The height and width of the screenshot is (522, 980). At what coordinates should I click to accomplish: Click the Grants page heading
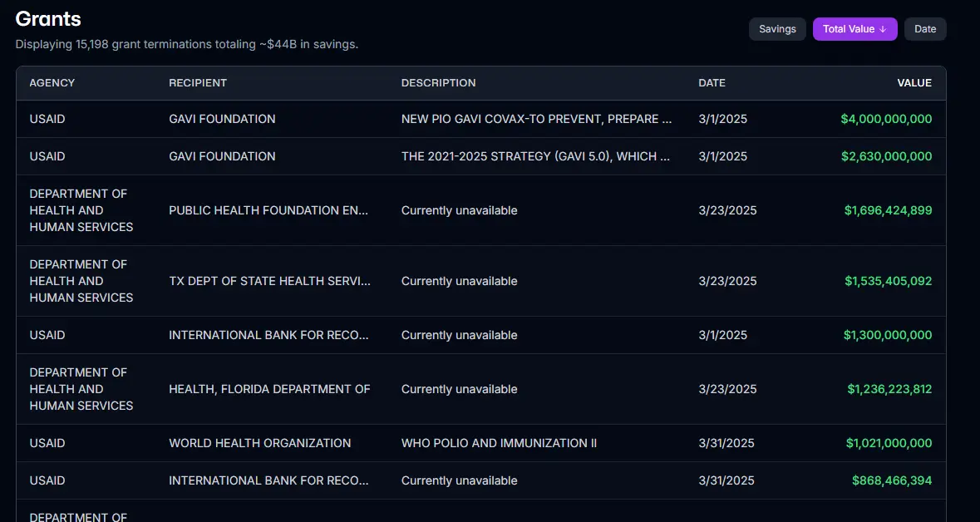(x=48, y=18)
